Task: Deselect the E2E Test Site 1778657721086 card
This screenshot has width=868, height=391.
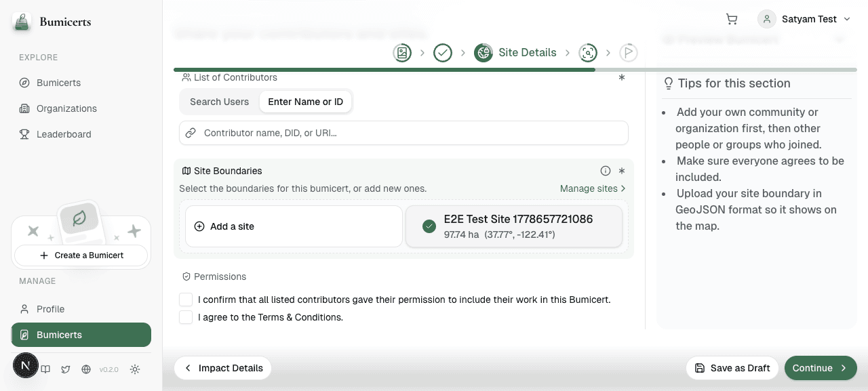Action: 514,226
